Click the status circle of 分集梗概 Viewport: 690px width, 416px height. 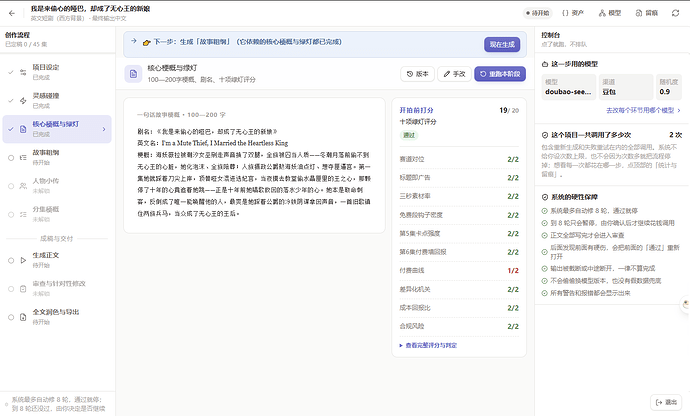tap(11, 214)
